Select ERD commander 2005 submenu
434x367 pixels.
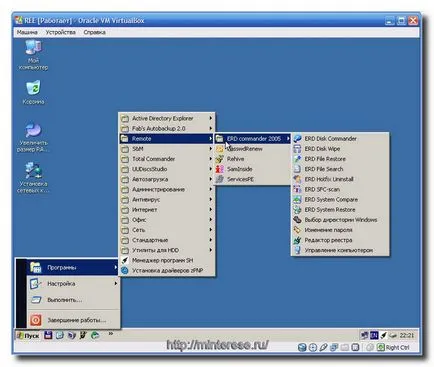click(x=253, y=138)
